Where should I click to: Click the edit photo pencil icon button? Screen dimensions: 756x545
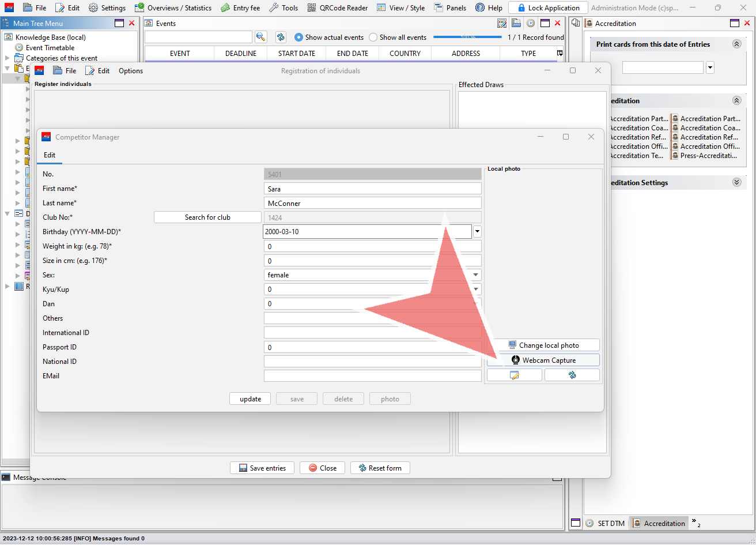click(514, 375)
